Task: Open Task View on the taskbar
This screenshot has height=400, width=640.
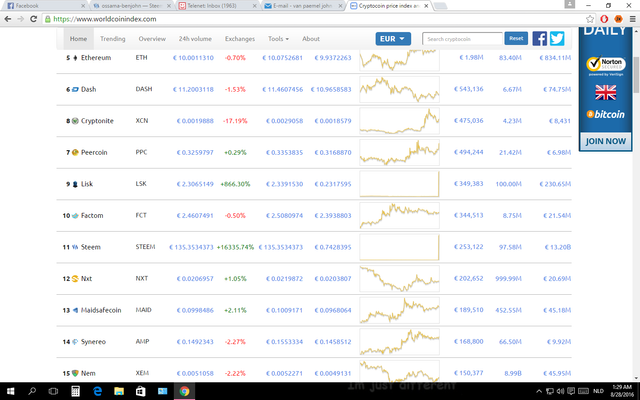Action: 53,391
